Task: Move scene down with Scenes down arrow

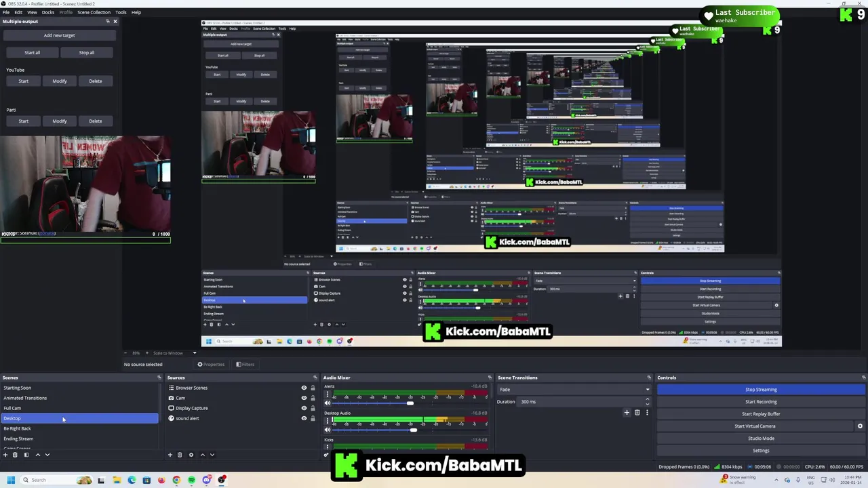Action: 47,455
